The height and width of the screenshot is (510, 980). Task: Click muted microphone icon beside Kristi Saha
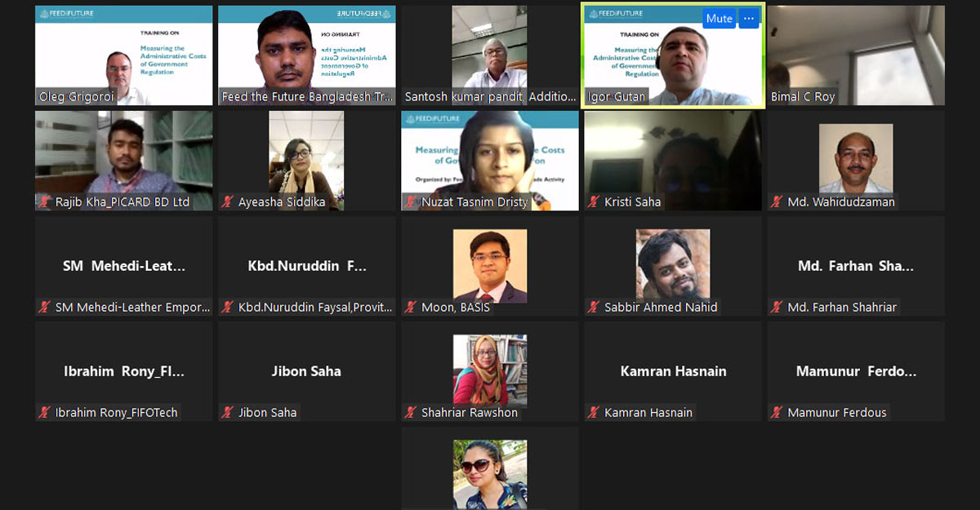(593, 202)
